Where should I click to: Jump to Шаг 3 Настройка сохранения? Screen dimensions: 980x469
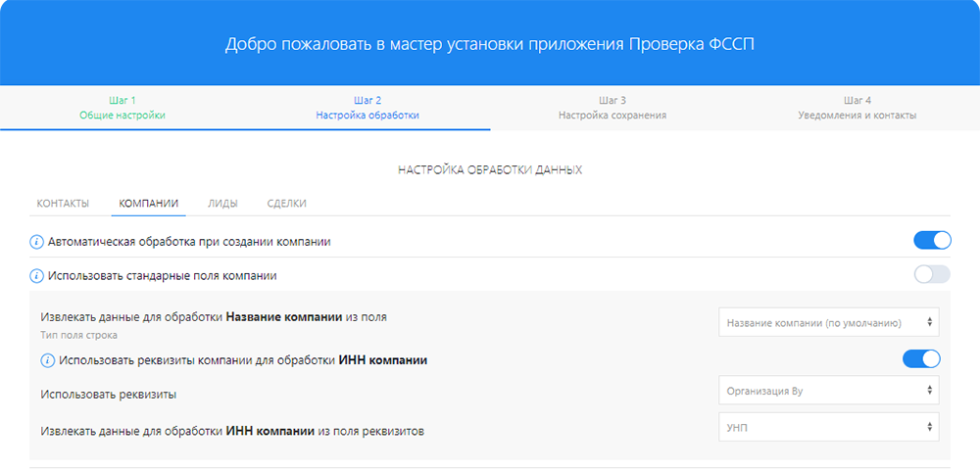click(x=612, y=108)
